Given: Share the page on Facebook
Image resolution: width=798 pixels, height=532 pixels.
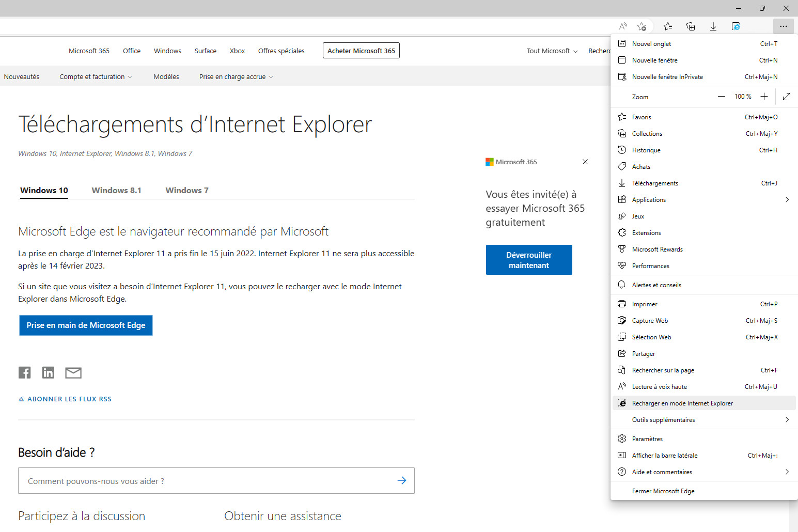Looking at the screenshot, I should pyautogui.click(x=25, y=372).
